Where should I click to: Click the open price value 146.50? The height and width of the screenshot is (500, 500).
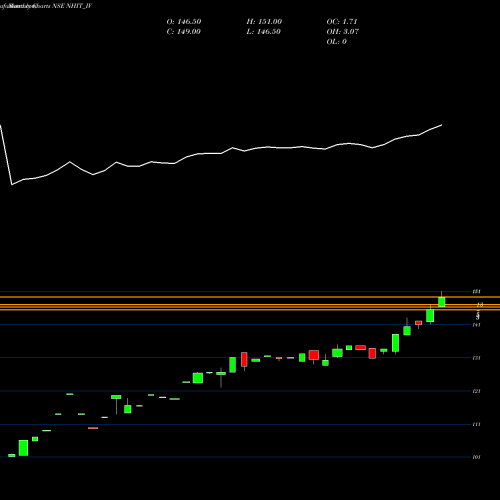189,22
